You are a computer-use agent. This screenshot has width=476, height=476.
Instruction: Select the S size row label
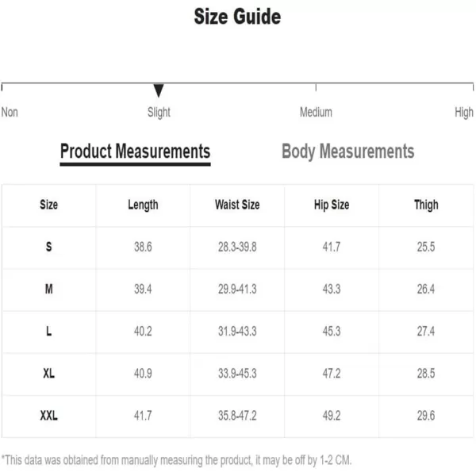pyautogui.click(x=48, y=247)
